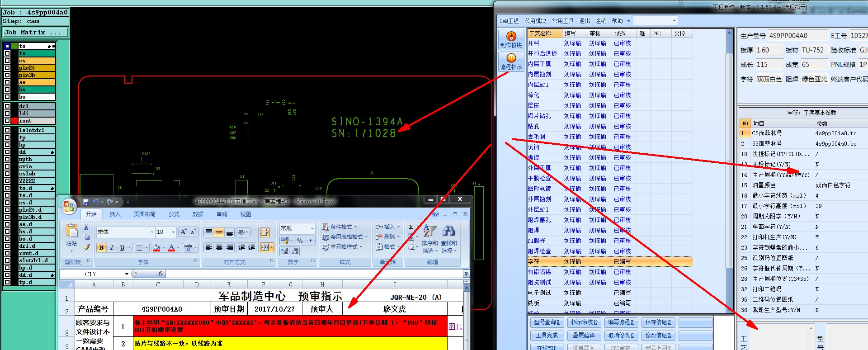Cut selection with the scissors icon

tap(86, 227)
